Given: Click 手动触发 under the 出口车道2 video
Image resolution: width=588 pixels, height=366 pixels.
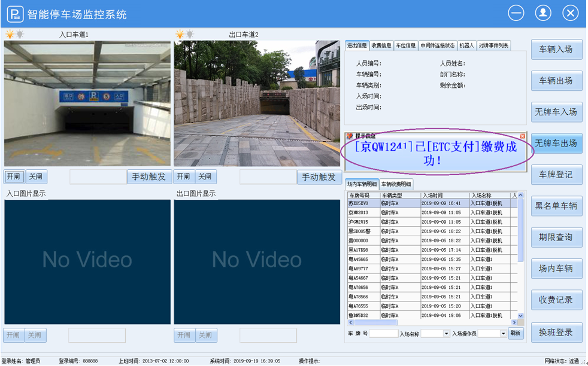Looking at the screenshot, I should tap(319, 177).
